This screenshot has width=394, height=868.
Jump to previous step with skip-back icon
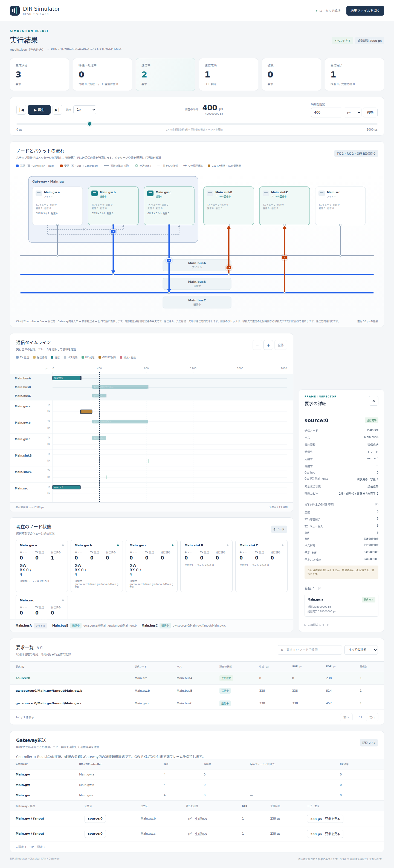click(x=21, y=110)
